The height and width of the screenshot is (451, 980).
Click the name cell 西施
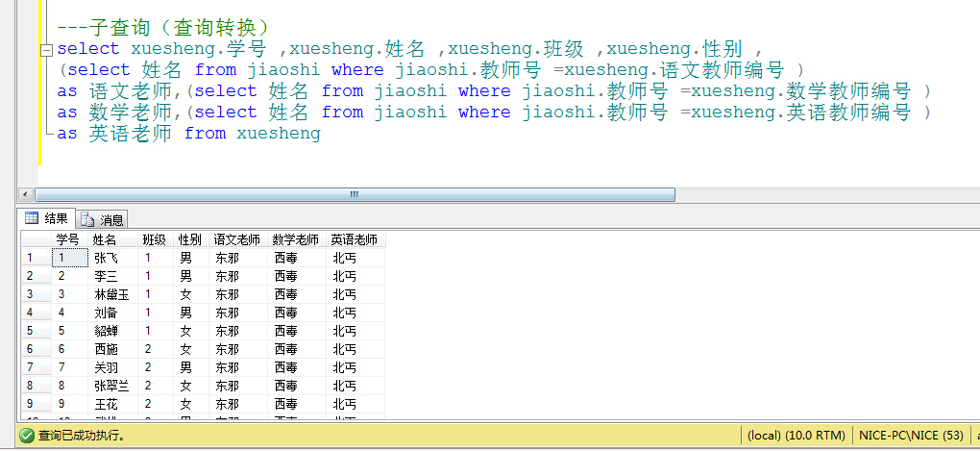113,349
